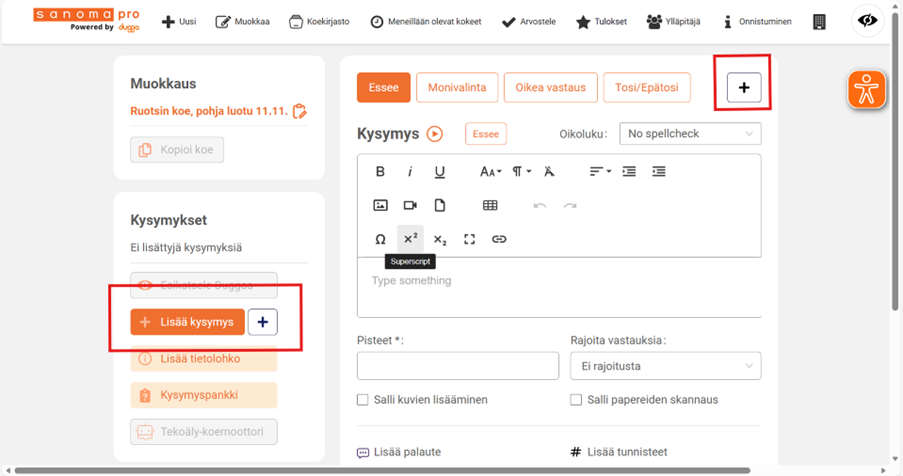Select the Monivalinta question type tab
The image size is (903, 476).
456,88
